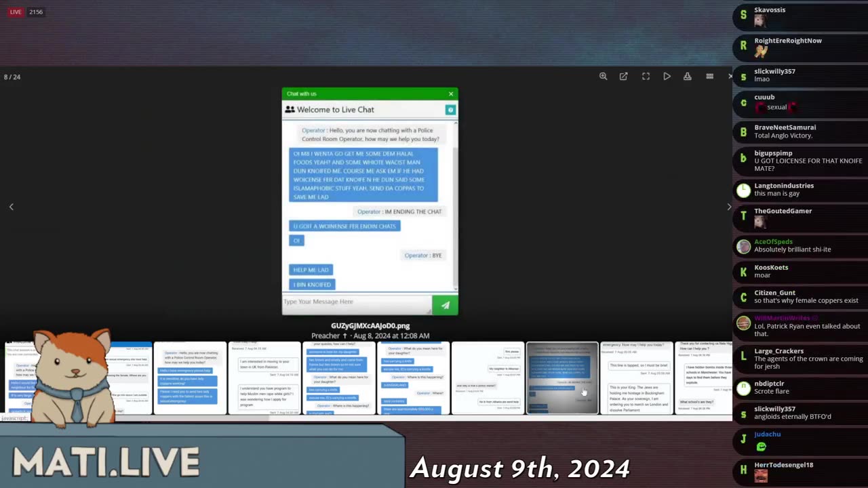Send the live chat message
Image resolution: width=868 pixels, height=488 pixels.
(x=445, y=306)
